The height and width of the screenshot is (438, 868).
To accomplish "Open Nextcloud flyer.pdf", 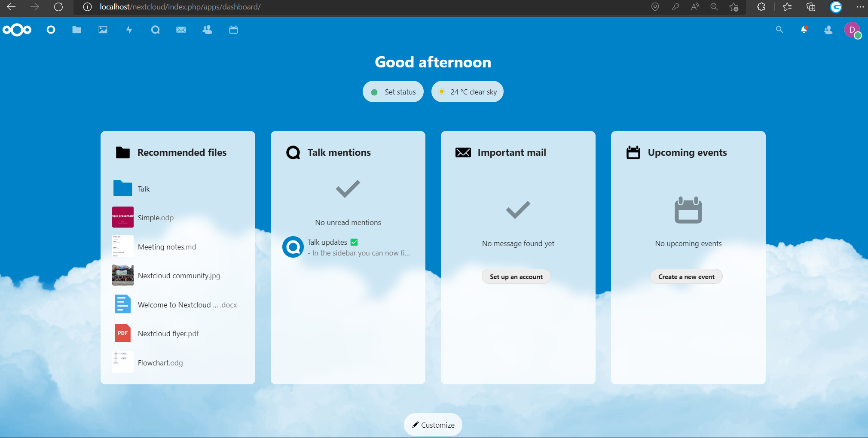I will [x=178, y=334].
